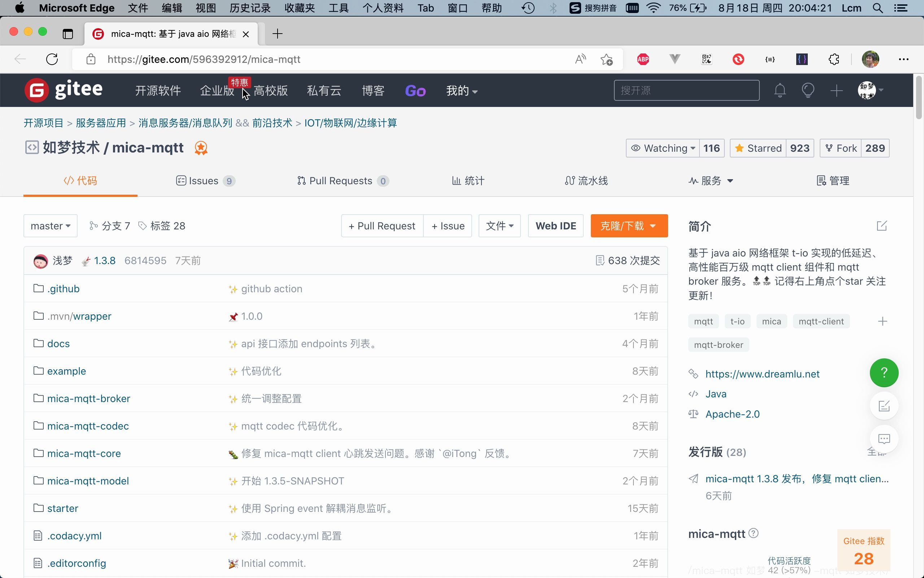Open the mica-mqtt-core folder
This screenshot has width=924, height=578.
tap(84, 453)
